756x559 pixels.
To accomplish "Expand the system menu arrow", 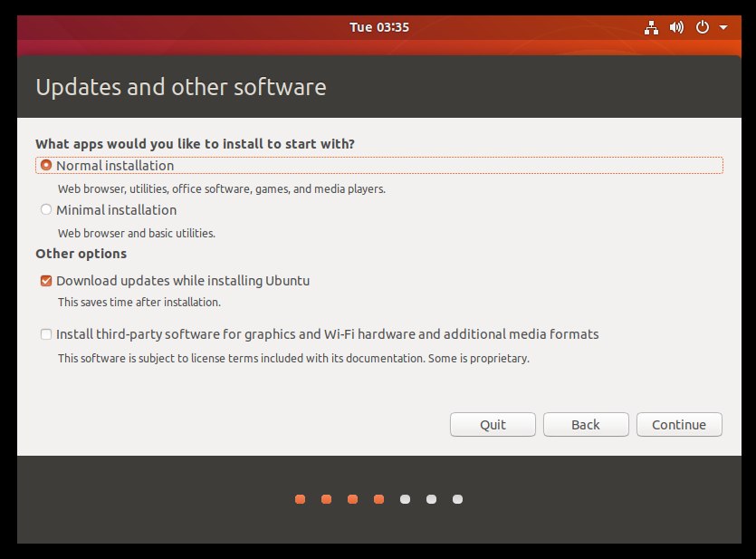I will pos(723,27).
